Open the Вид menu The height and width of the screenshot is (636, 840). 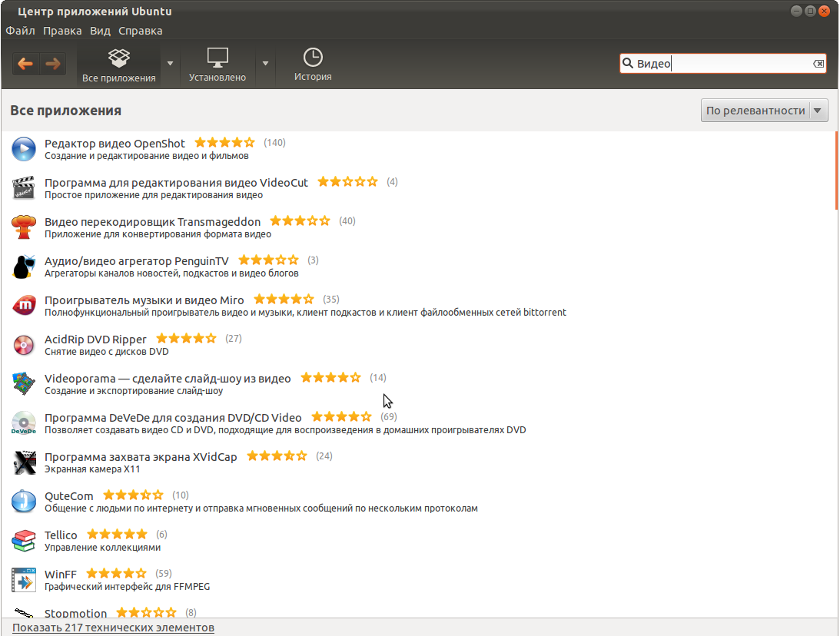(100, 31)
